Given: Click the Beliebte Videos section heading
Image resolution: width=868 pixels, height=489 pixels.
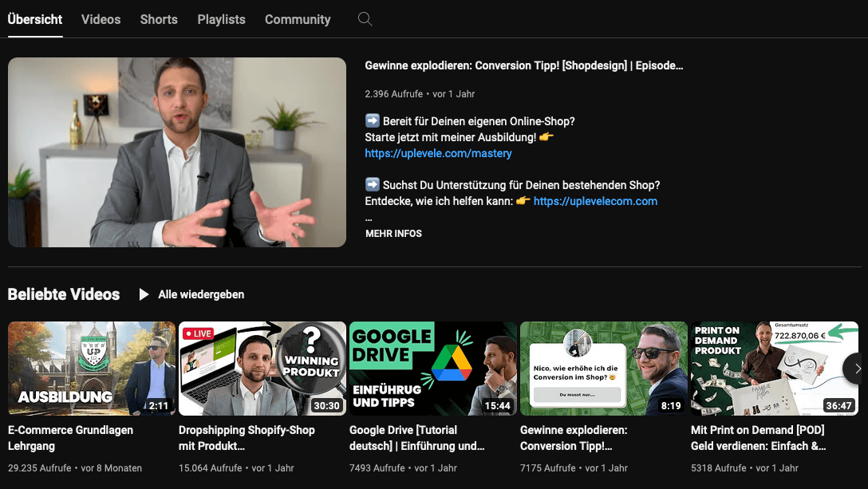Looking at the screenshot, I should point(64,294).
